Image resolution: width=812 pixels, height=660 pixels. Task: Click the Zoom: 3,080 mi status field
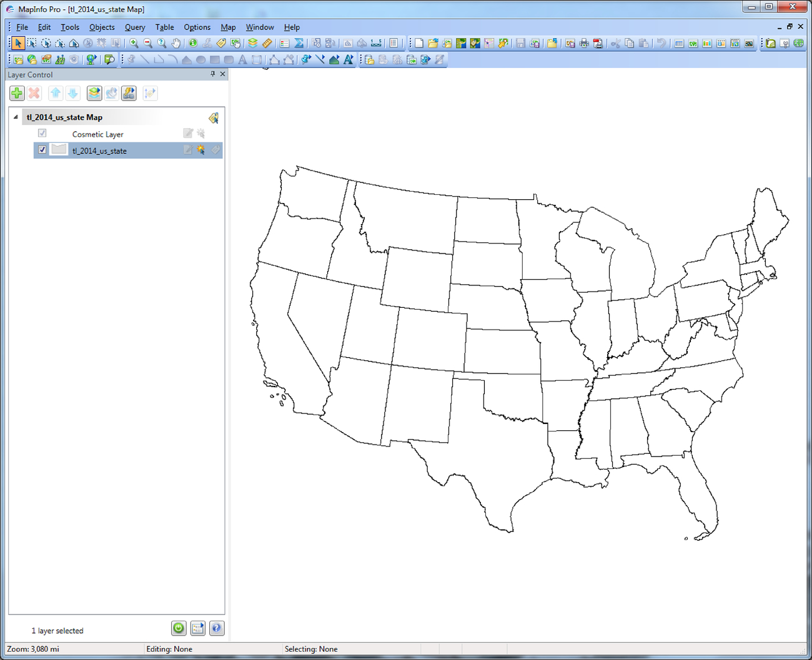click(74, 649)
